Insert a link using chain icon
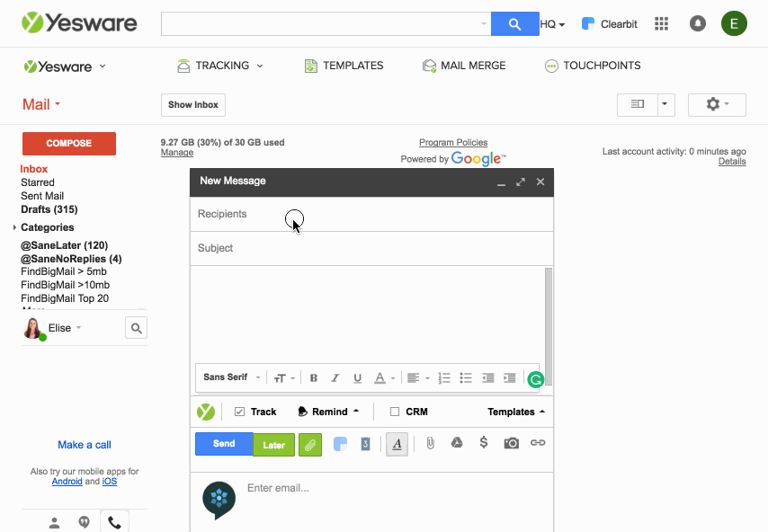 [538, 443]
